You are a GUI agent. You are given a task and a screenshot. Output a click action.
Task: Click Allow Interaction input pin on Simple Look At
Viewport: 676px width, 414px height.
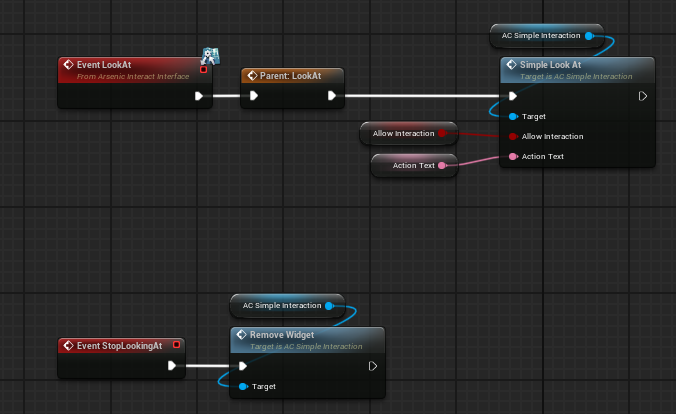513,136
